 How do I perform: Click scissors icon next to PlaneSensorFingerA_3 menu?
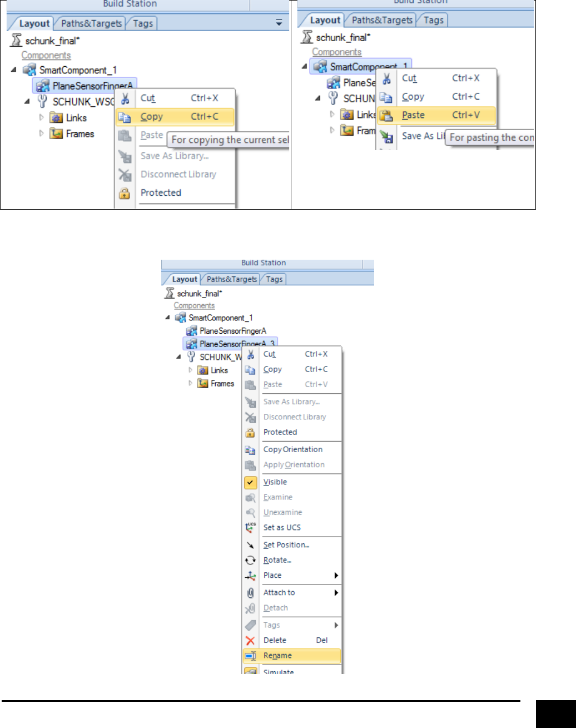click(250, 354)
